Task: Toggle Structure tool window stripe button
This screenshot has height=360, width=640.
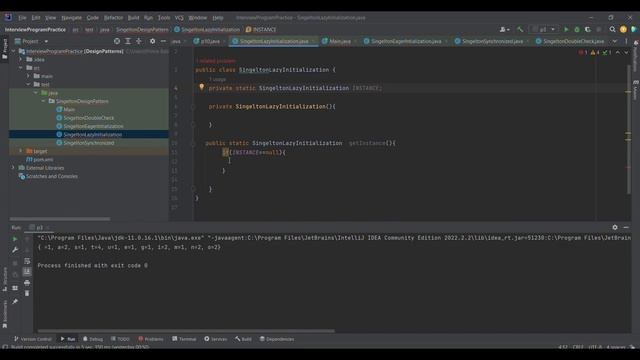Action: (4, 279)
